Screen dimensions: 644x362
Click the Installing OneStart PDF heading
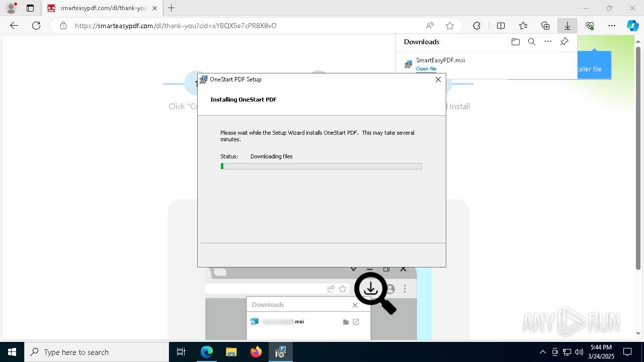point(243,100)
